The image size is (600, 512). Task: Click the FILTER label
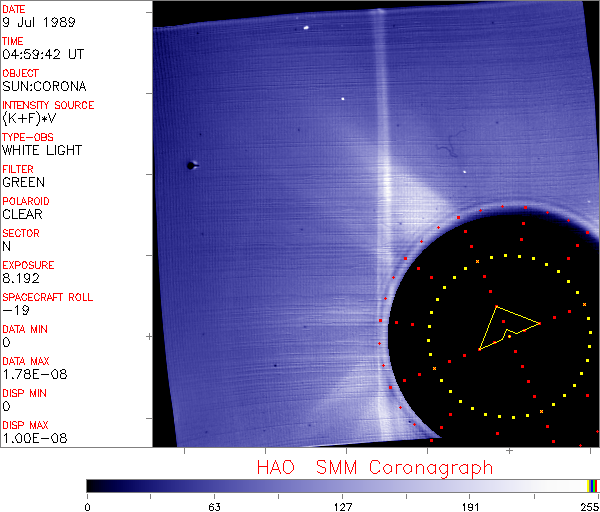coord(18,169)
